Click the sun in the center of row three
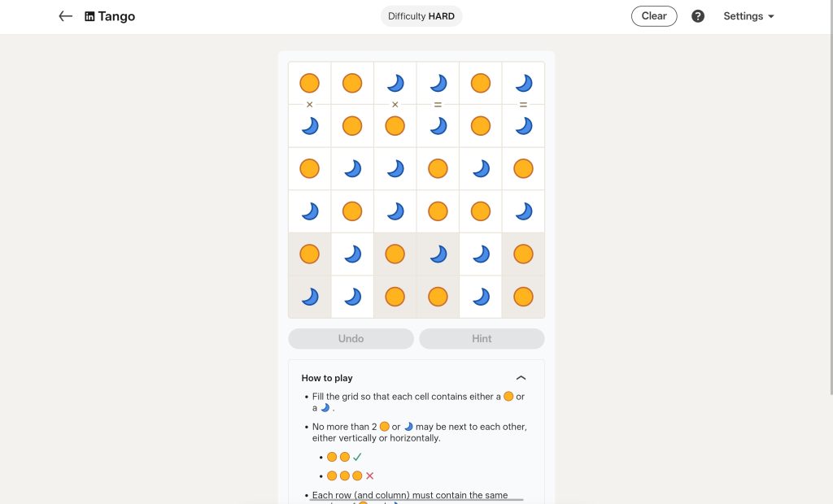This screenshot has width=833, height=504. point(438,168)
